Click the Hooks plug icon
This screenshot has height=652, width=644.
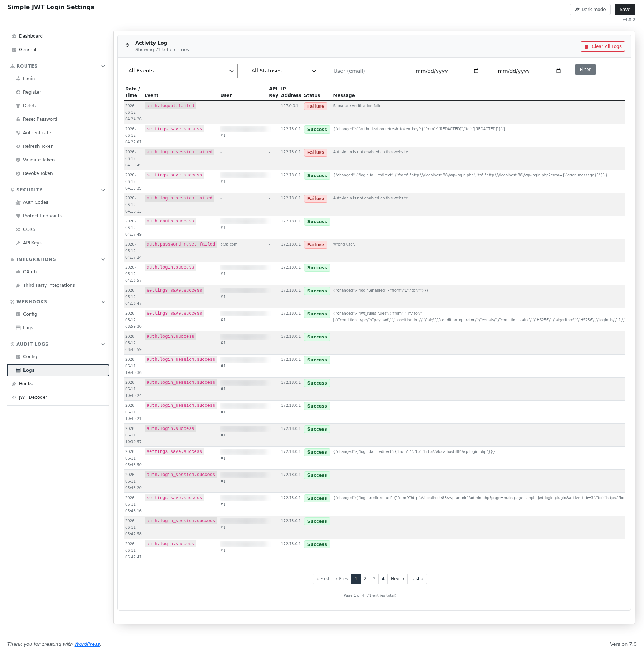14,384
